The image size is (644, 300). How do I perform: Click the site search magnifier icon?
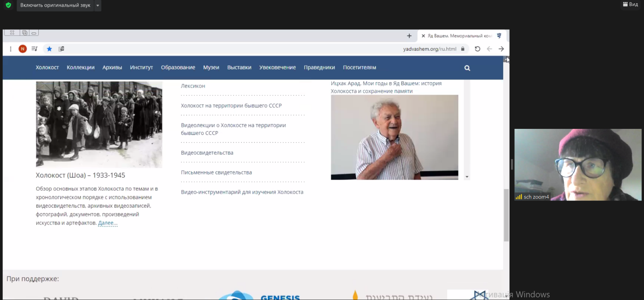pos(467,68)
